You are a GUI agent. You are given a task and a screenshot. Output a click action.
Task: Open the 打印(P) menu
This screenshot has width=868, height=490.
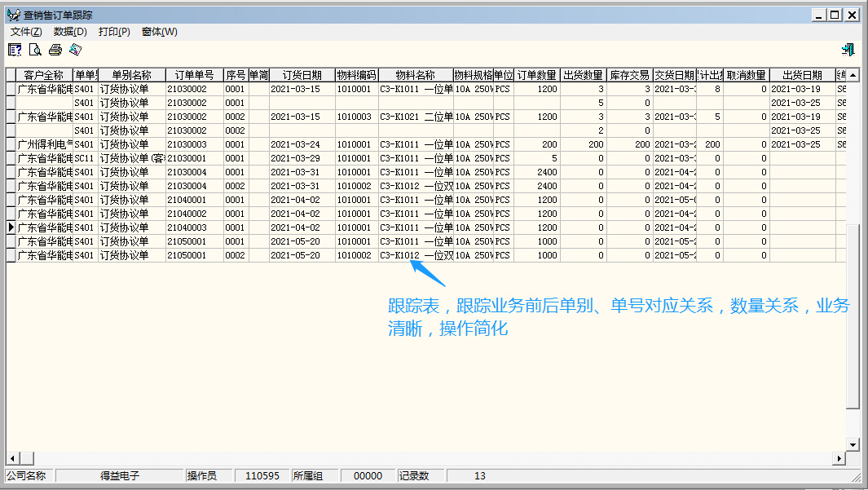click(x=114, y=32)
